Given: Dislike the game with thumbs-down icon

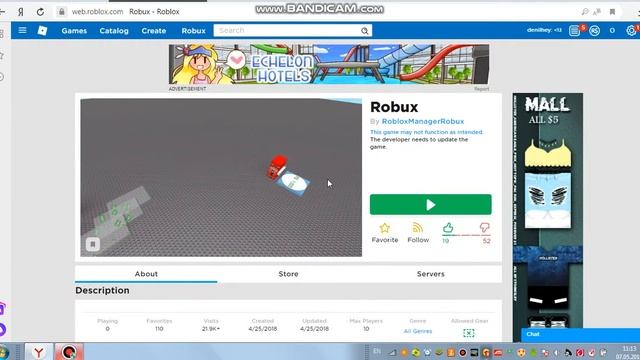Looking at the screenshot, I should point(484,228).
